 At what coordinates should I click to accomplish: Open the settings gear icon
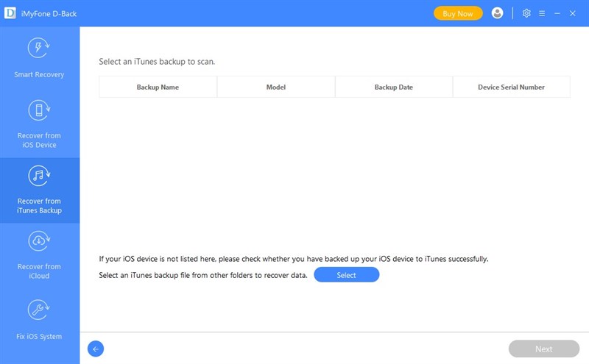click(526, 13)
